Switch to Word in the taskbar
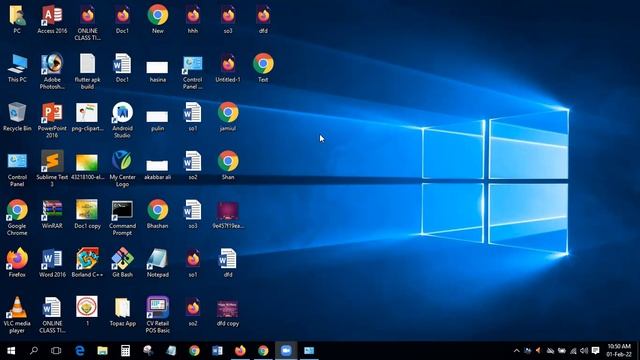This screenshot has height=360, width=640. [217, 351]
